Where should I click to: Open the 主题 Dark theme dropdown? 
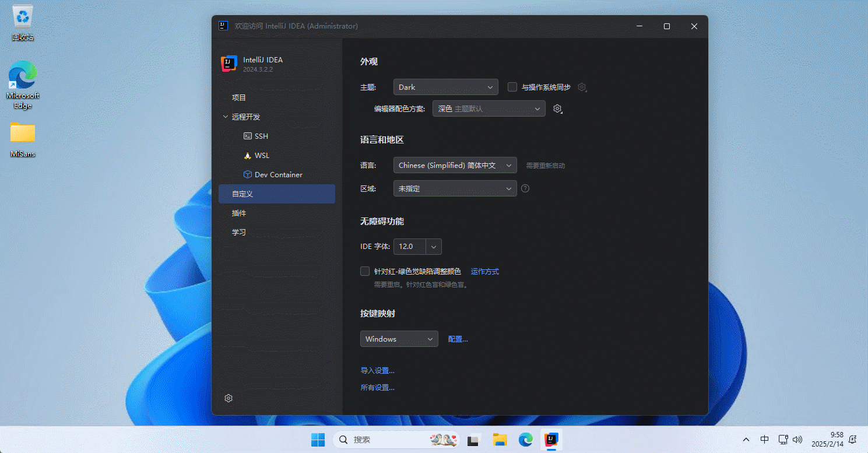click(445, 87)
